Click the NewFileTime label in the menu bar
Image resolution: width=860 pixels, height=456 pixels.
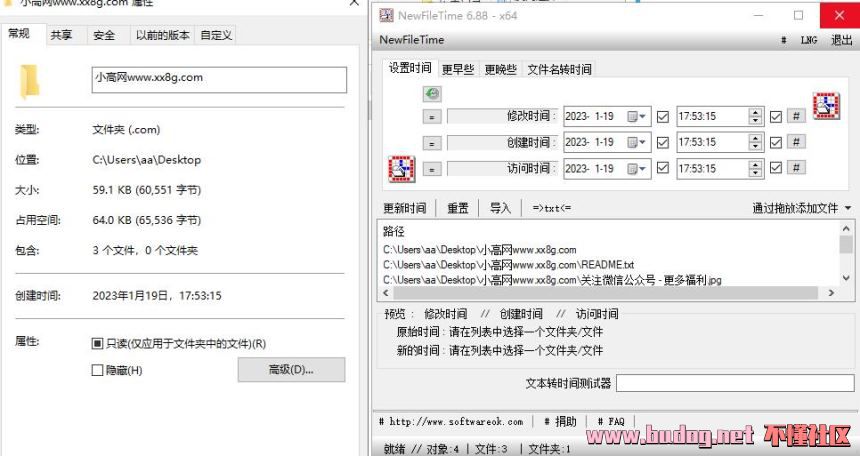click(x=412, y=40)
